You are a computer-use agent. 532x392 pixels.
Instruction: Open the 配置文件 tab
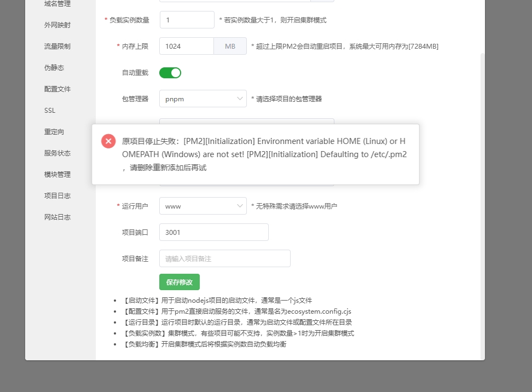(x=57, y=89)
